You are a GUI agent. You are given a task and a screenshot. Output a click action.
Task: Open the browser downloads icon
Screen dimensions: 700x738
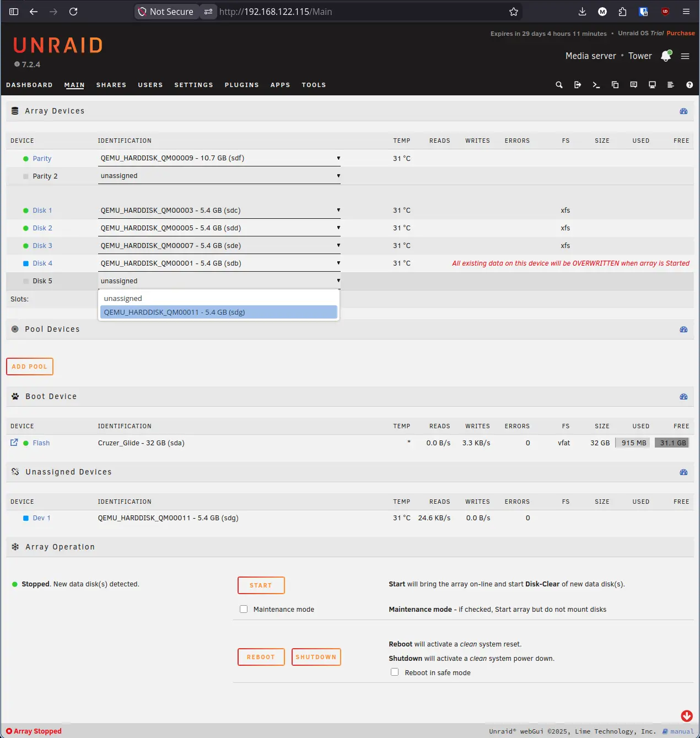pyautogui.click(x=582, y=12)
